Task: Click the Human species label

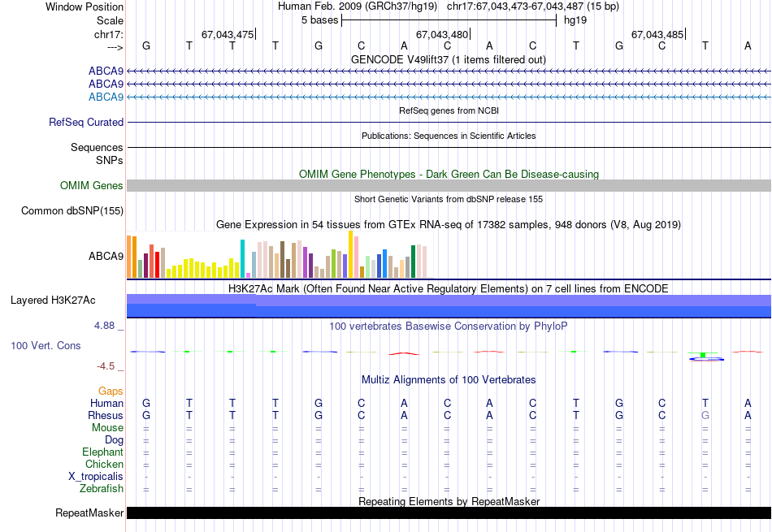Action: click(x=106, y=403)
